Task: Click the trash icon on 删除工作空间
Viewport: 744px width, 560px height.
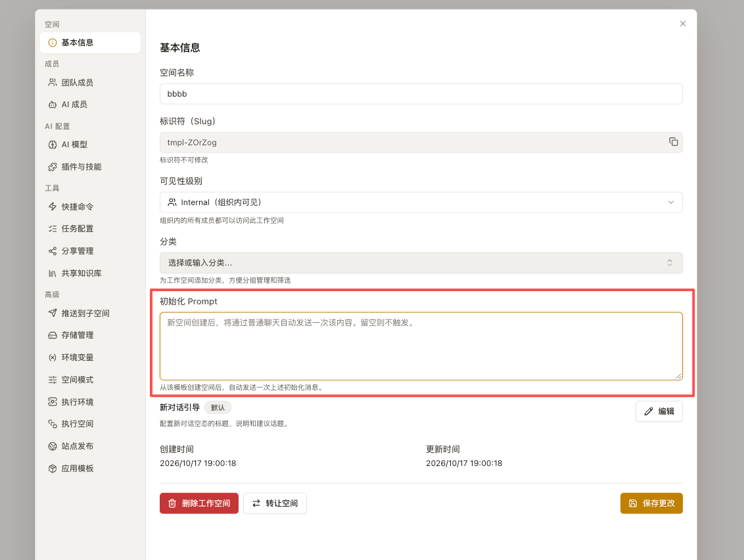Action: pyautogui.click(x=172, y=503)
